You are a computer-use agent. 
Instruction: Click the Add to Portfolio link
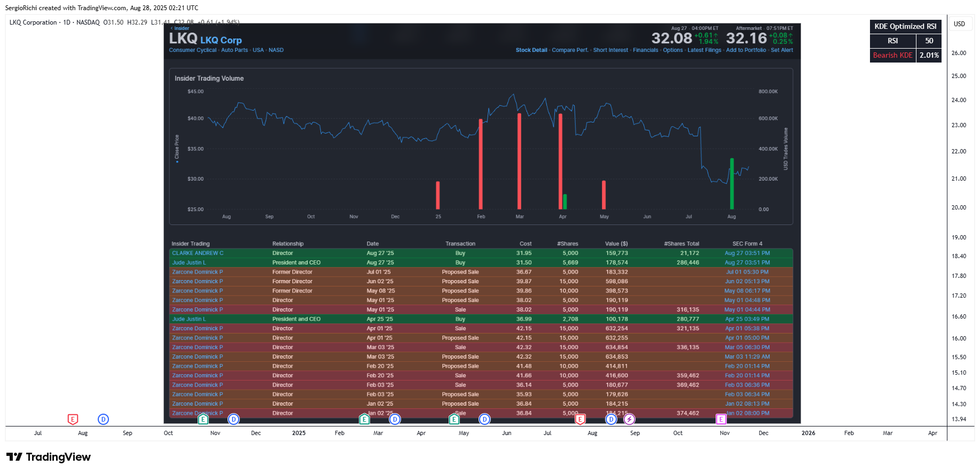pos(746,50)
